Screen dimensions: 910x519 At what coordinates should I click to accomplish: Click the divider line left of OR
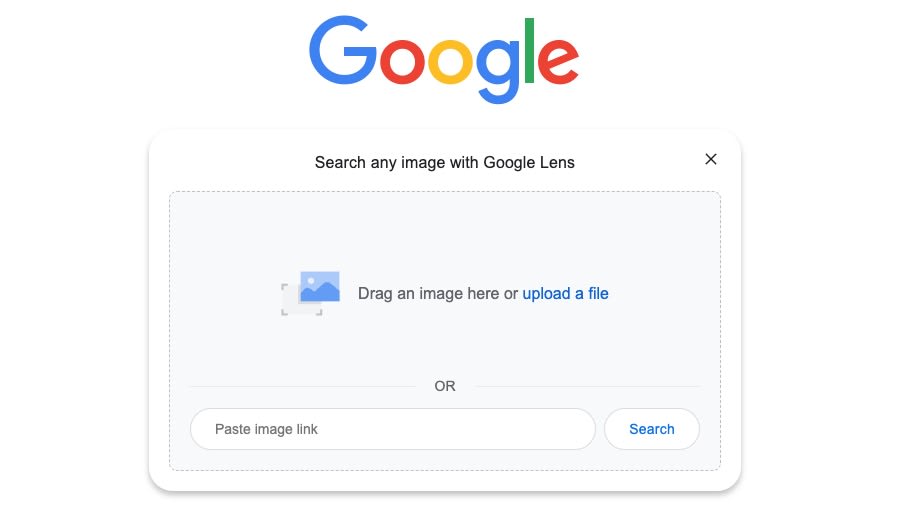tap(300, 386)
